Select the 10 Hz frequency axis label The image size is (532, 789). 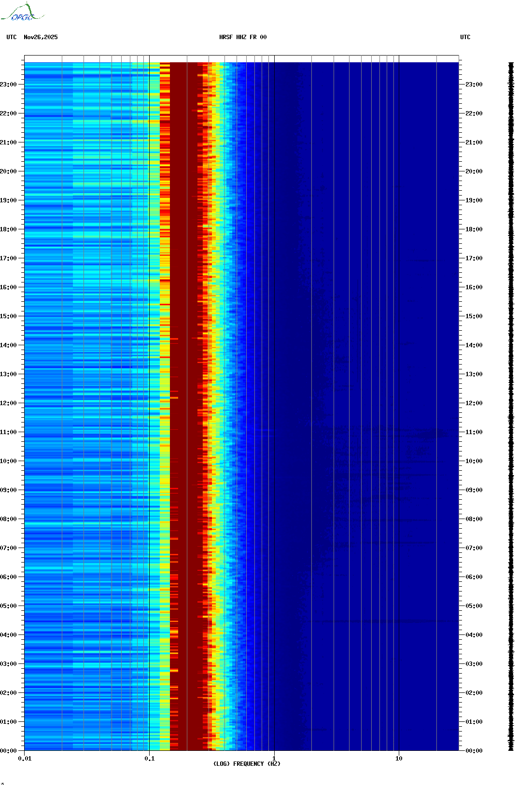pos(399,759)
